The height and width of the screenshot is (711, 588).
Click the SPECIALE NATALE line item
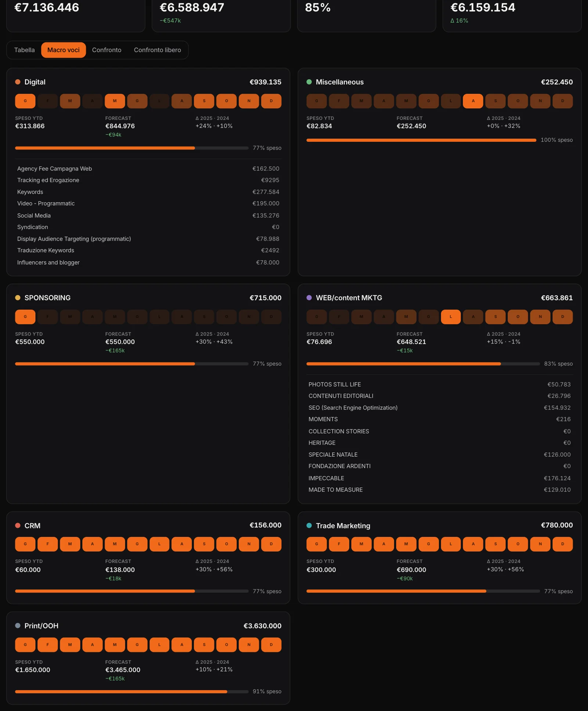[440, 455]
